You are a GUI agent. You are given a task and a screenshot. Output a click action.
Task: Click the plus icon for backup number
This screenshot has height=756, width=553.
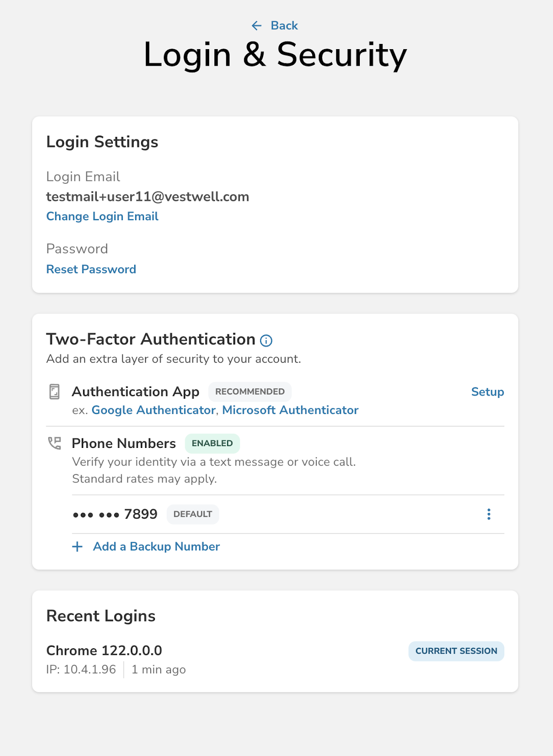77,547
